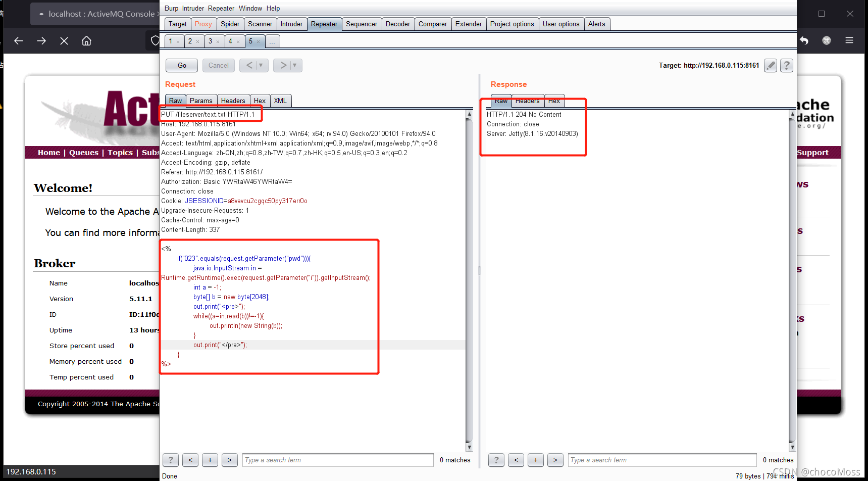Show response Headers view
Screen dimensions: 868x481
point(528,101)
